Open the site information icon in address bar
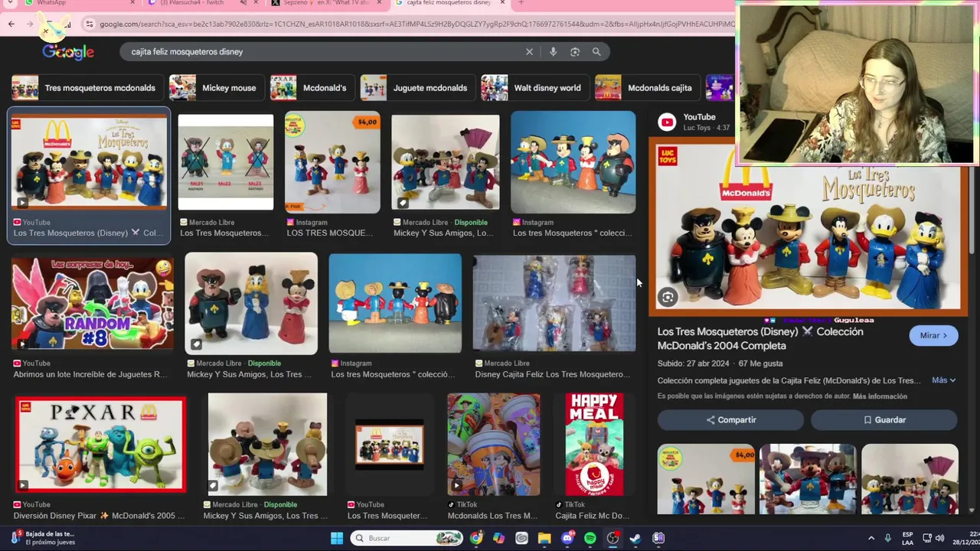 (x=90, y=24)
